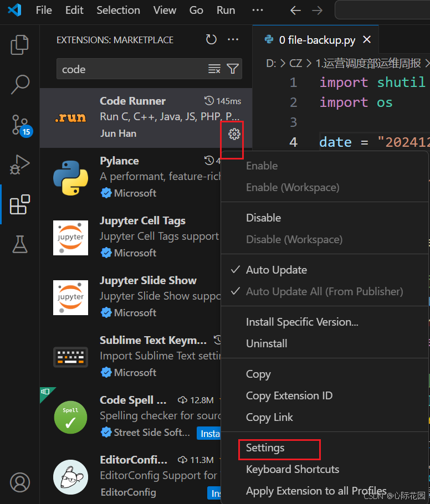Choose Disable in the context menu

point(263,218)
